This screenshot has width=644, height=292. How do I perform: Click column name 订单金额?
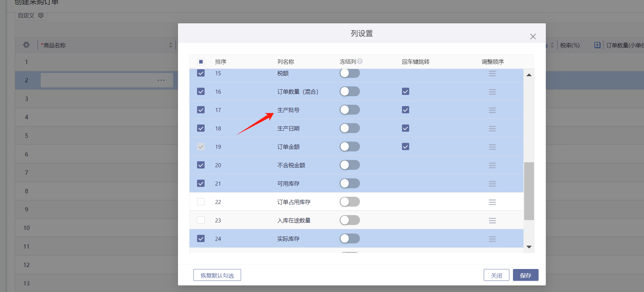(x=288, y=147)
